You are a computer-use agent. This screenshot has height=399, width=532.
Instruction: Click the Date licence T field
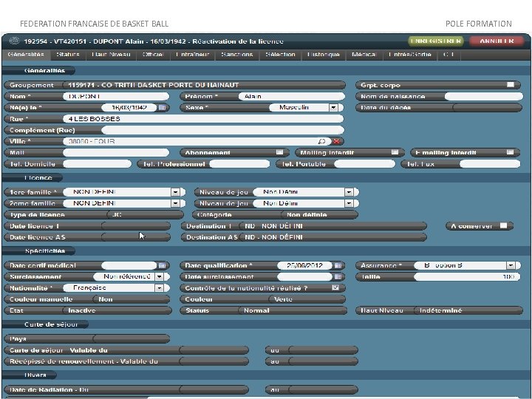click(x=136, y=226)
